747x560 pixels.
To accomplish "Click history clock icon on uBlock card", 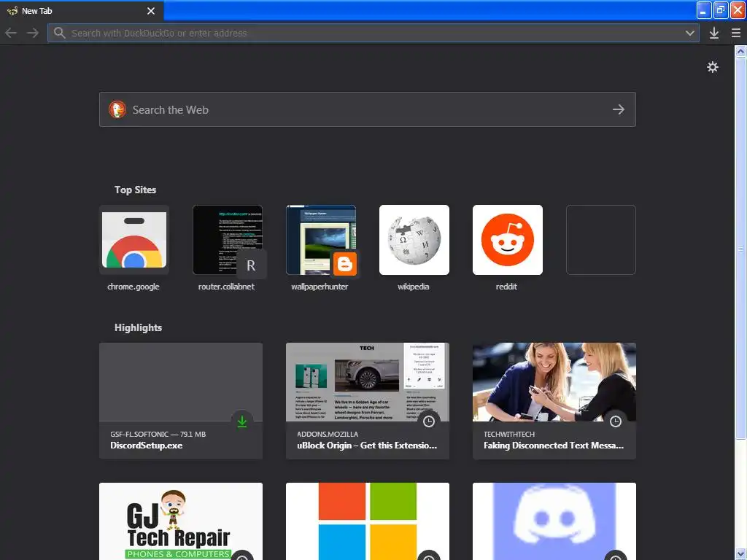I will pyautogui.click(x=429, y=421).
